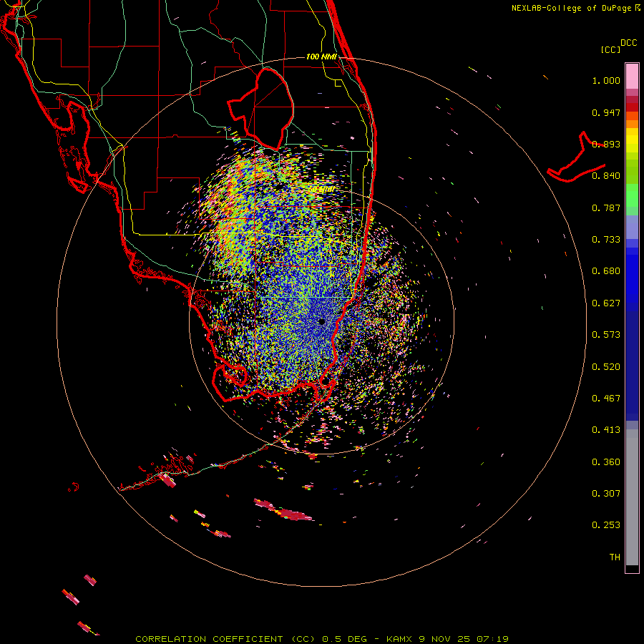Click the 0.5 DEG elevation text

pyautogui.click(x=344, y=639)
